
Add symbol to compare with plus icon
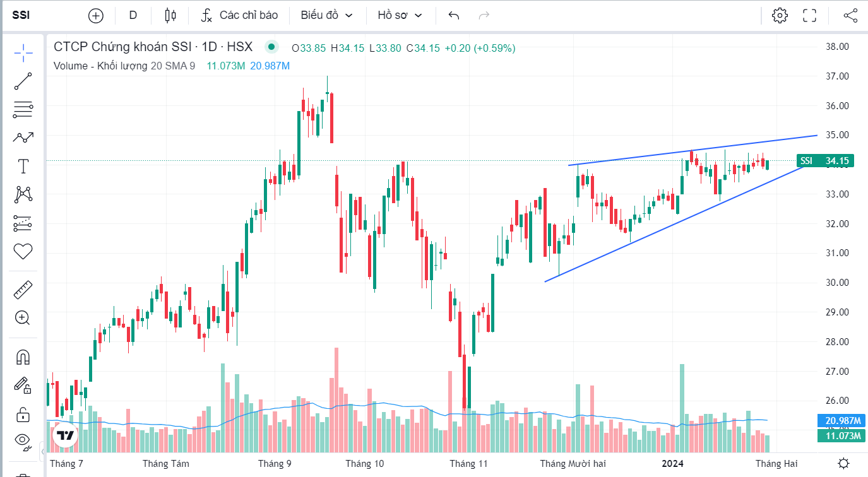96,15
